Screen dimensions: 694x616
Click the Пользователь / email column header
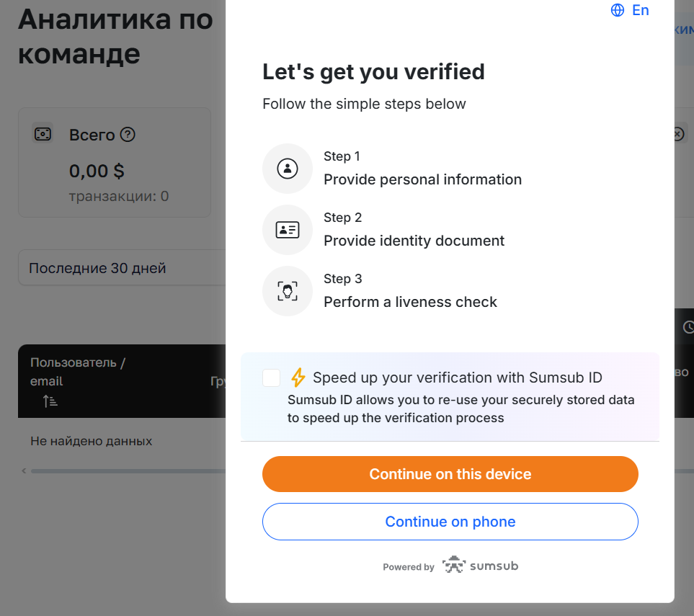tap(77, 372)
